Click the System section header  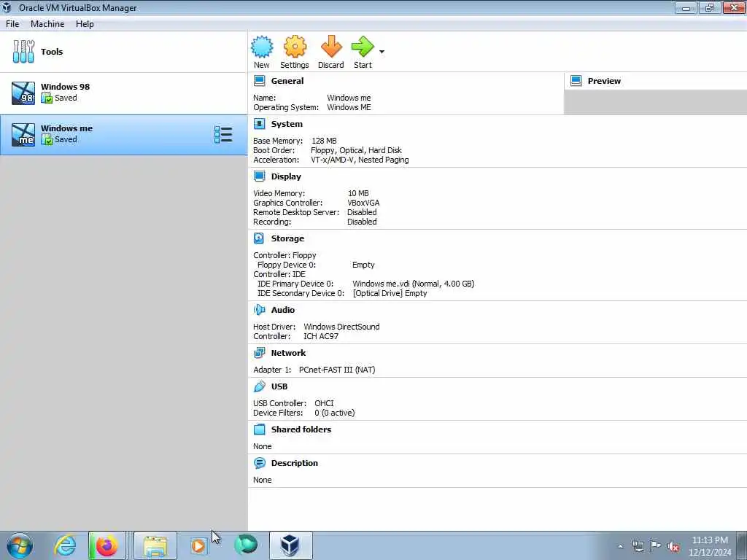click(287, 124)
